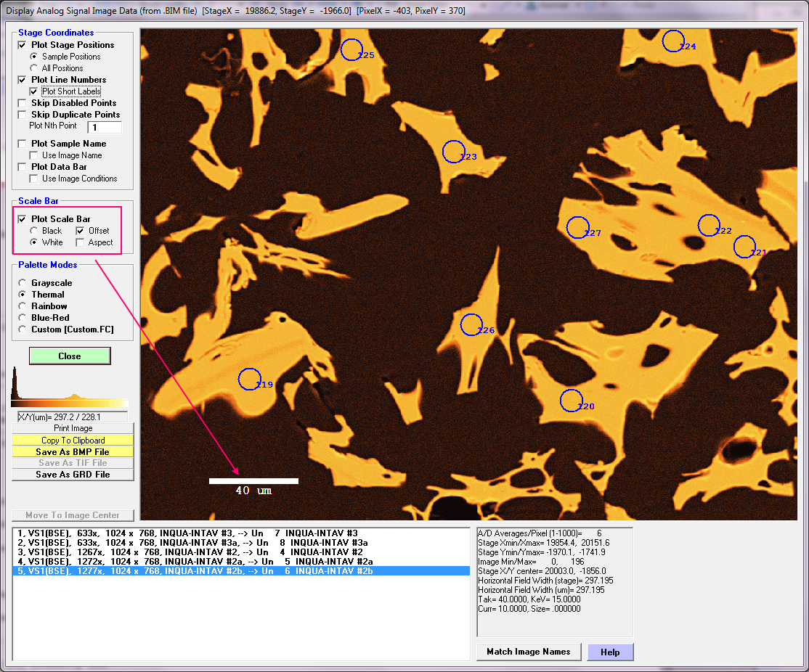Uncheck Plot Short Labels option
Image resolution: width=809 pixels, height=672 pixels.
pyautogui.click(x=34, y=91)
